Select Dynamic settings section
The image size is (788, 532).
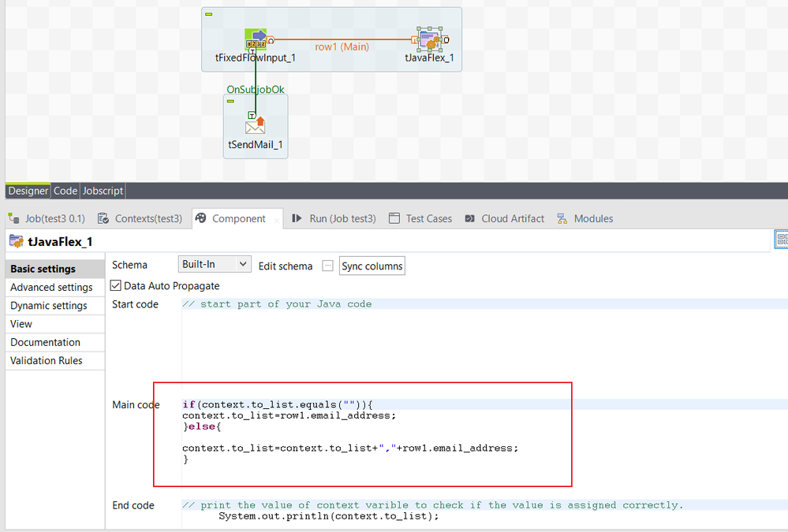[54, 306]
